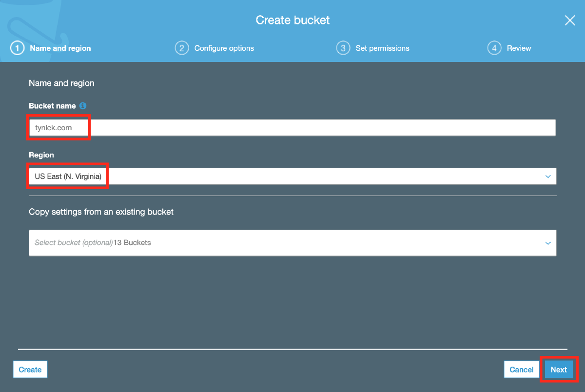
Task: Click the copy-settings bucket dropdown chevron
Action: click(x=548, y=243)
